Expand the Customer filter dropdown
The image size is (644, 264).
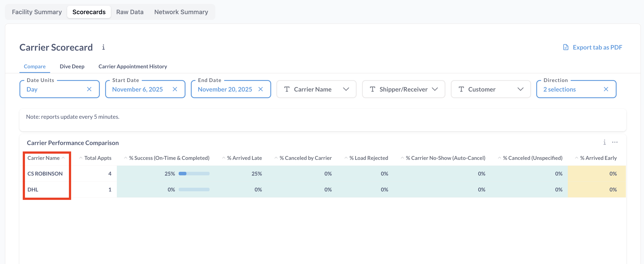click(x=521, y=89)
